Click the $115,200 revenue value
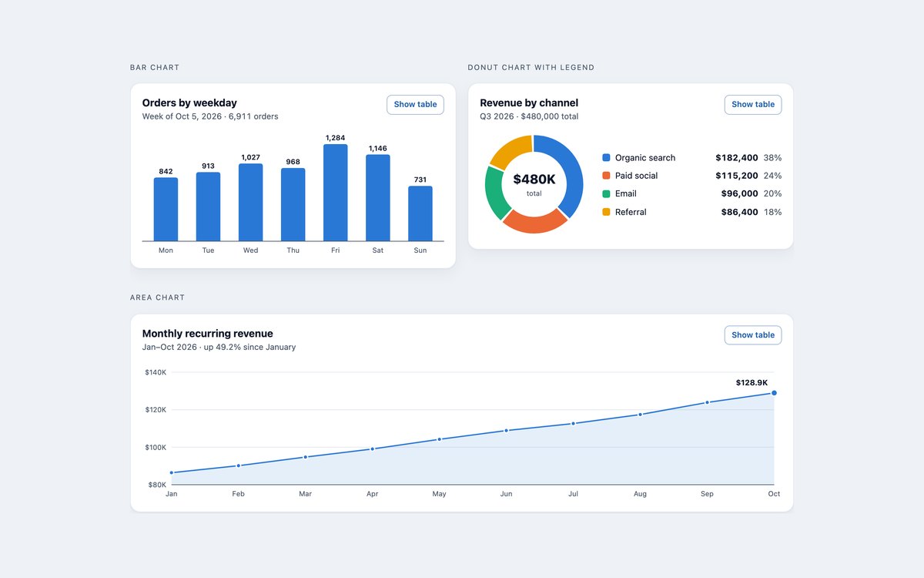 [x=737, y=176]
